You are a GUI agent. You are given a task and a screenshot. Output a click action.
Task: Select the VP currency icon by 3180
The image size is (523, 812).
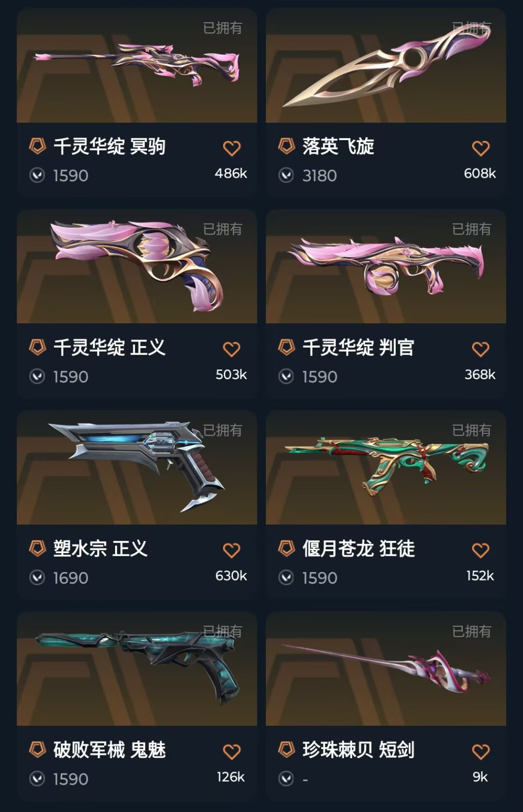(286, 176)
